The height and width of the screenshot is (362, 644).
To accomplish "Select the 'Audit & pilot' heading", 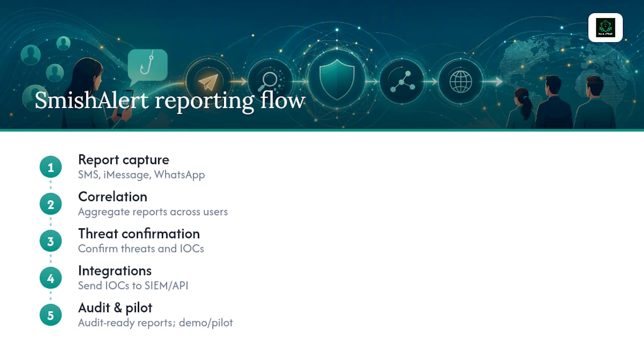I will pos(115,308).
